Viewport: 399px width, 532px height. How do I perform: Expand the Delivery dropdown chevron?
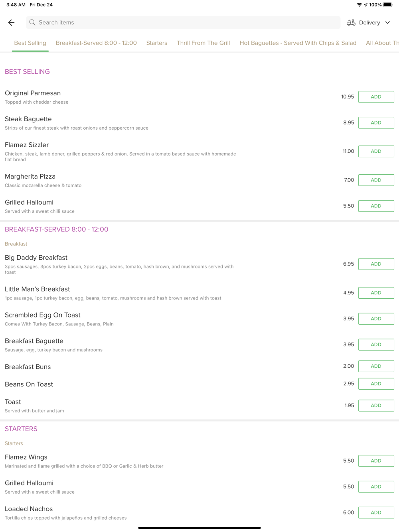coord(387,23)
